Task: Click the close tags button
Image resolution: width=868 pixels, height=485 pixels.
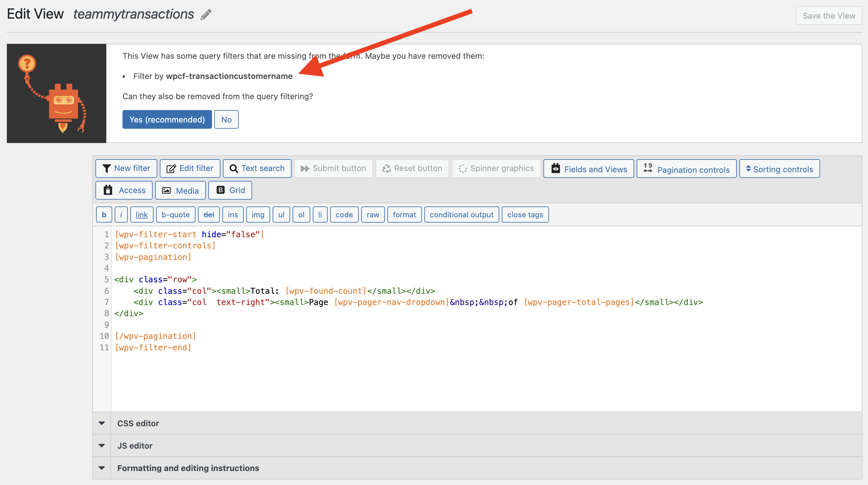Action: click(x=525, y=215)
